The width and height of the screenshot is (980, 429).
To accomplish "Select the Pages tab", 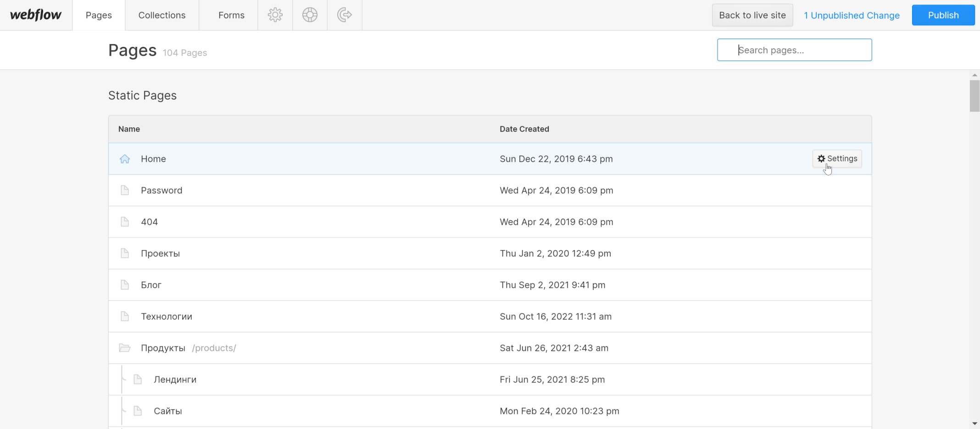I will click(x=99, y=15).
